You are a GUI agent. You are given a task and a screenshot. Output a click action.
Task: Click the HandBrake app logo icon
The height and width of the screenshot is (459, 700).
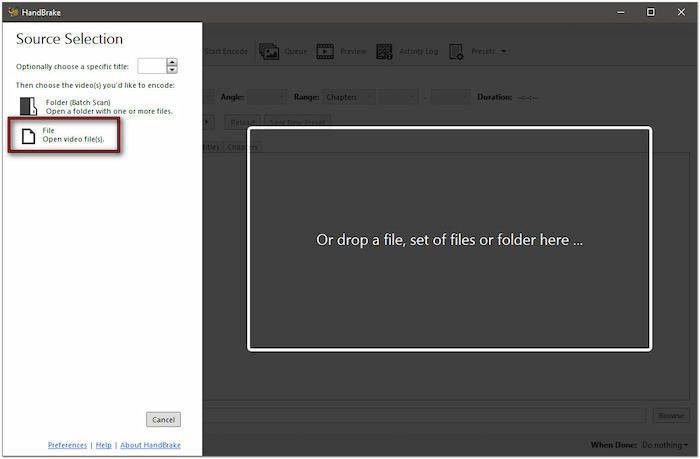click(x=13, y=12)
